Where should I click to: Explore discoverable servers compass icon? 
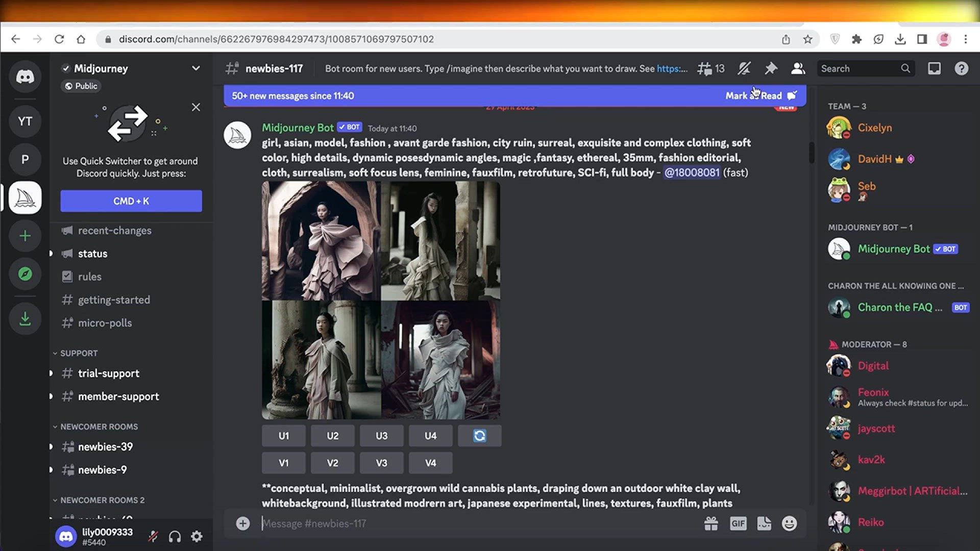coord(25,274)
